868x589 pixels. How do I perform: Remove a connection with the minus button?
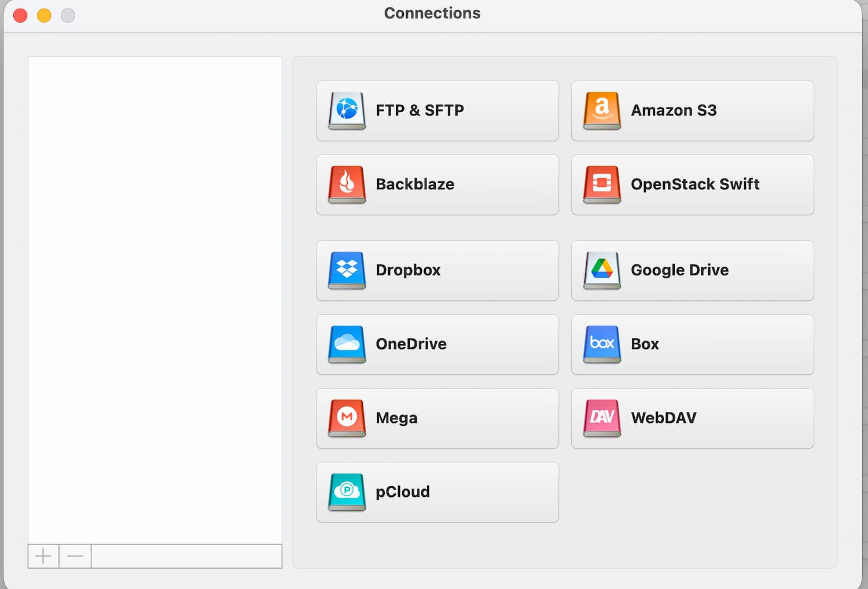tap(75, 557)
